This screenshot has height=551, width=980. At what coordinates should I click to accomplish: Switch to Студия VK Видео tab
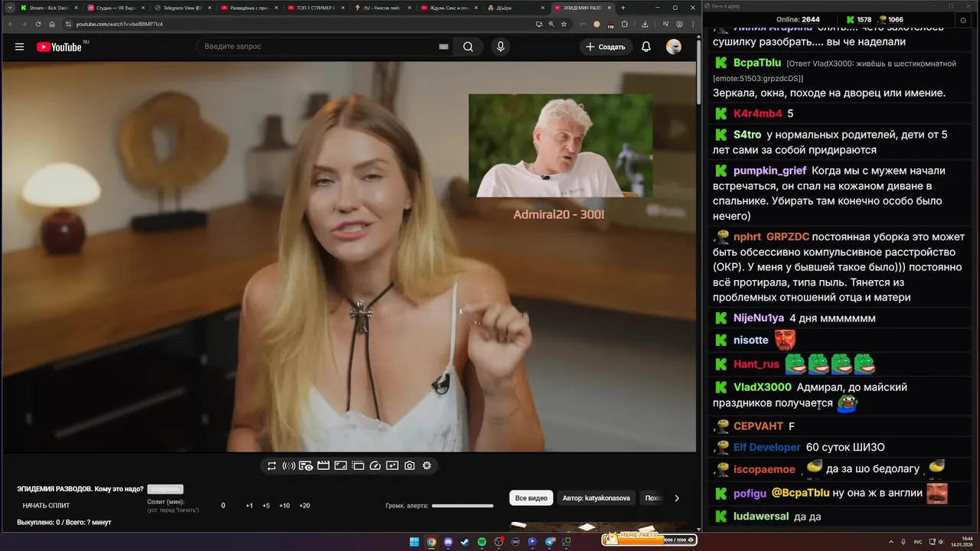(x=116, y=8)
